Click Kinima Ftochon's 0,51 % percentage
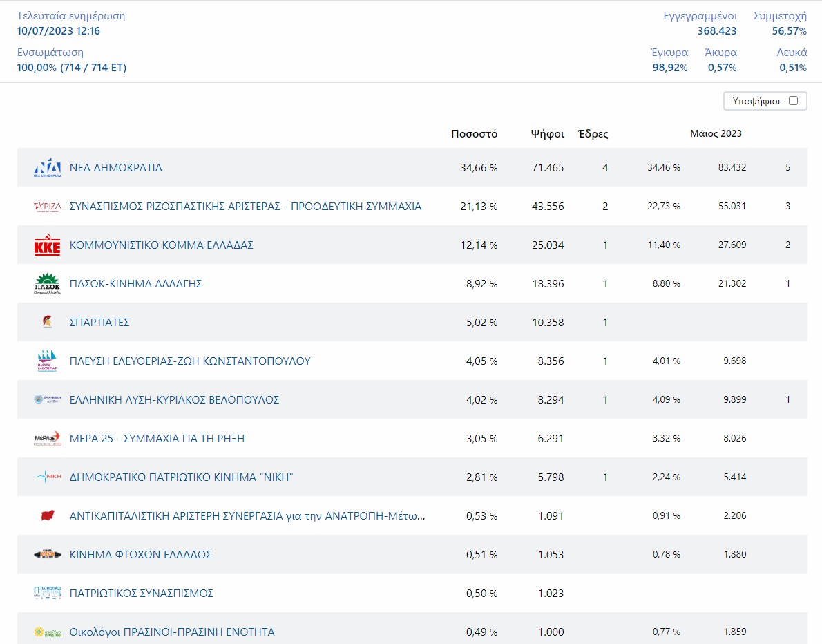Viewport: 822px width, 644px height. pyautogui.click(x=481, y=554)
